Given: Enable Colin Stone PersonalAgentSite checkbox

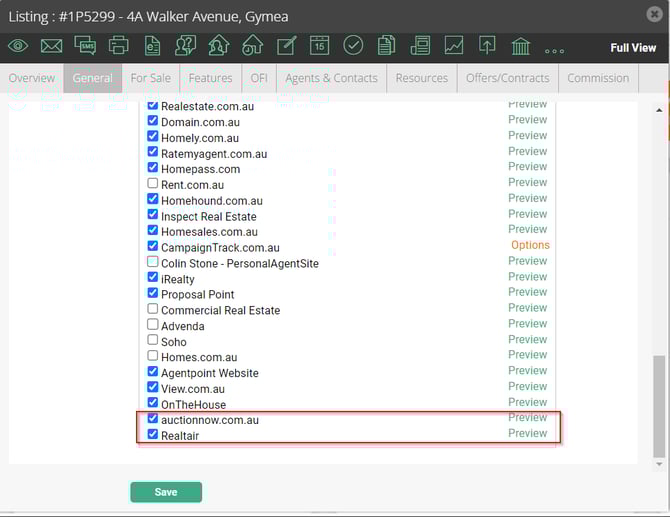Looking at the screenshot, I should (x=153, y=261).
